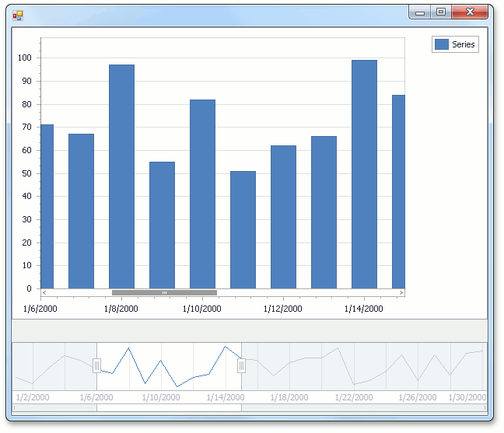This screenshot has height=433, width=504.
Task: Click the bar above 1/12/2000
Action: pyautogui.click(x=283, y=217)
